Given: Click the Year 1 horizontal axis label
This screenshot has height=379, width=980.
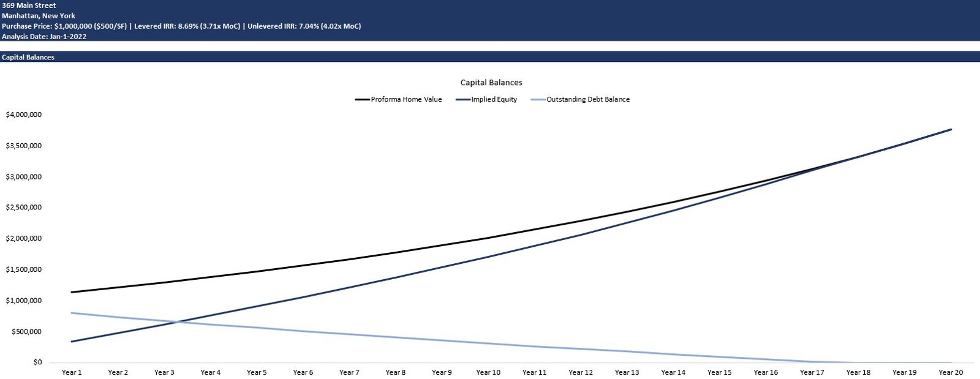Looking at the screenshot, I should (x=72, y=372).
